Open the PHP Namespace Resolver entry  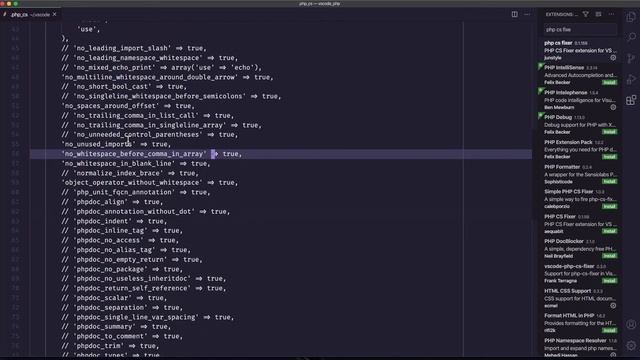[580, 347]
